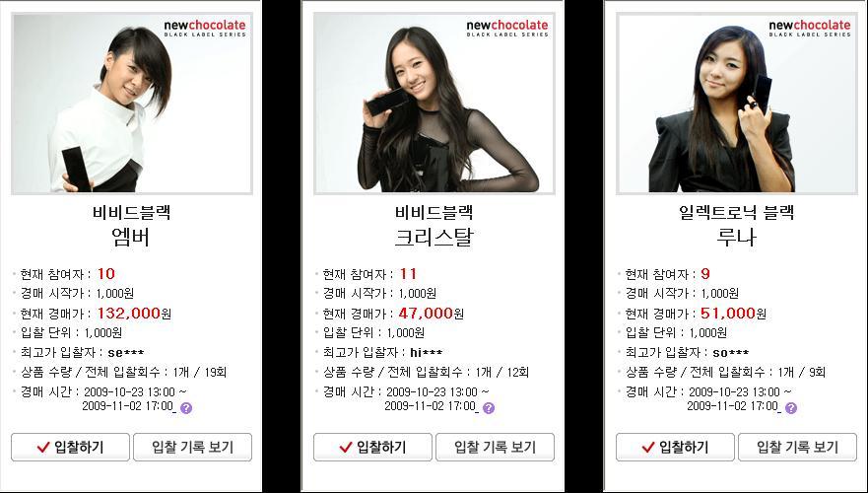Image resolution: width=868 pixels, height=493 pixels.
Task: Click the help icon under Amber's auction time
Action: tap(186, 408)
